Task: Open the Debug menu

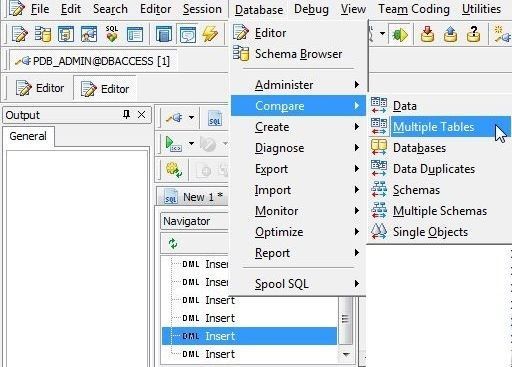Action: tap(311, 9)
